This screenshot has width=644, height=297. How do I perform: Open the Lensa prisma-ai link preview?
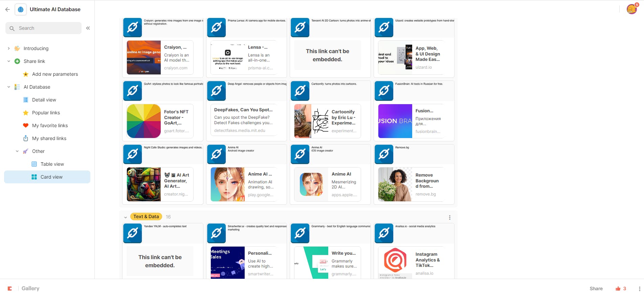click(244, 58)
